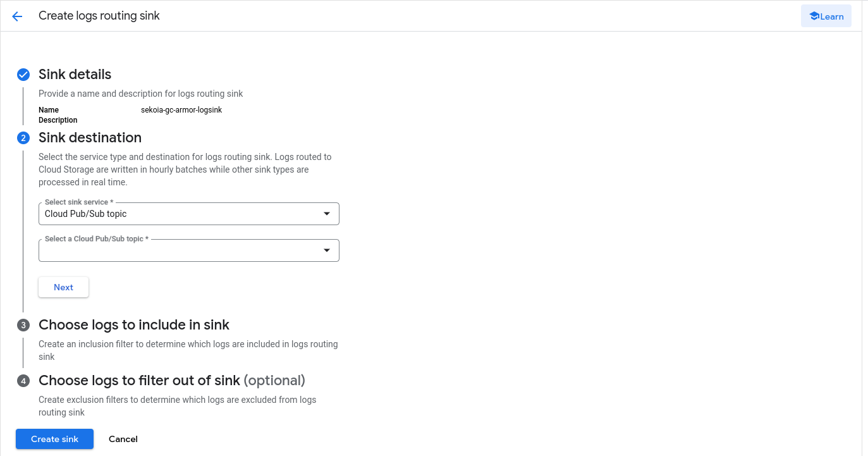This screenshot has height=456, width=868.
Task: Click the empty Select a Cloud Pub/Sub topic field
Action: [x=189, y=250]
